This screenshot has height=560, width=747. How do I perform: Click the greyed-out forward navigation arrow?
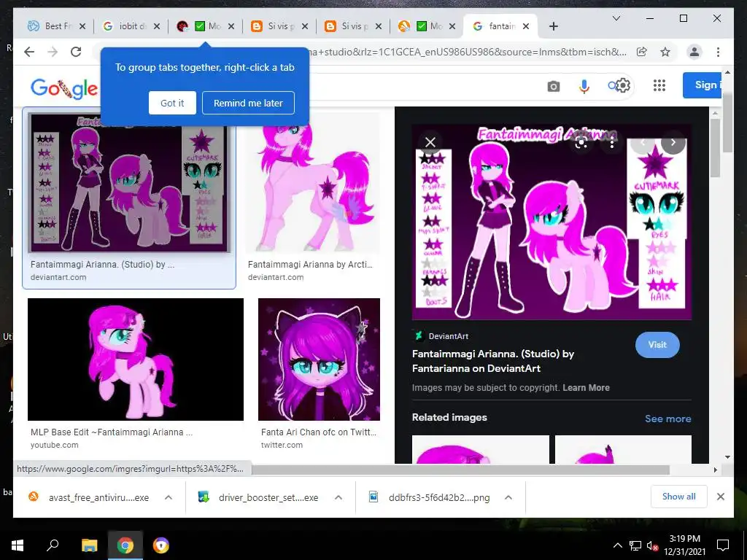[x=53, y=52]
